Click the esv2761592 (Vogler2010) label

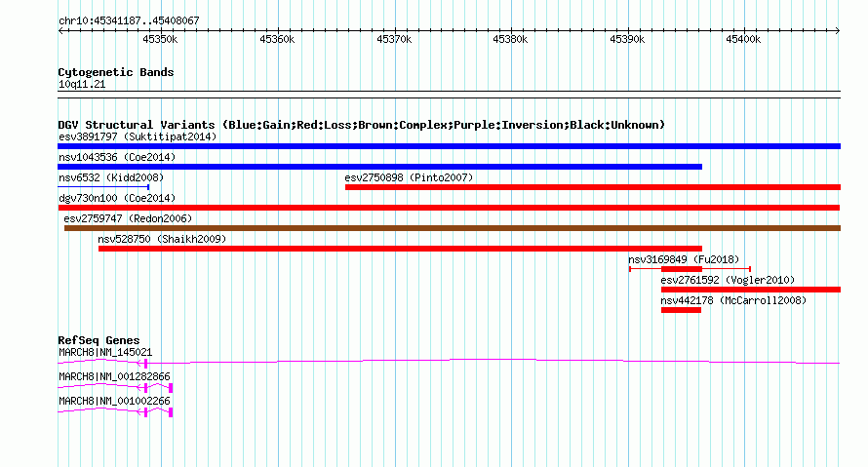tap(728, 280)
